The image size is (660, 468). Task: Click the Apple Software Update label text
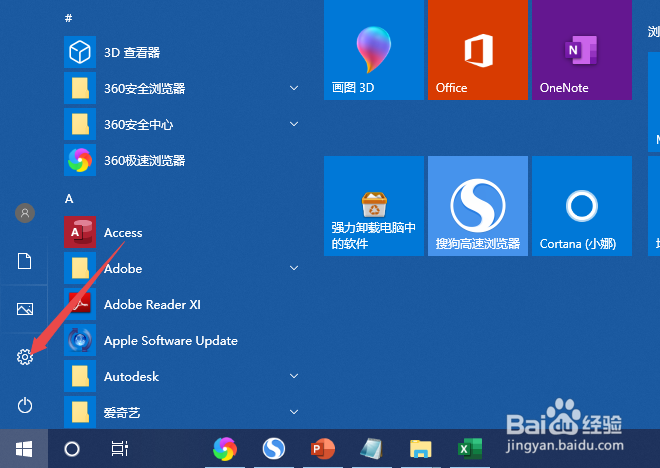pyautogui.click(x=171, y=341)
